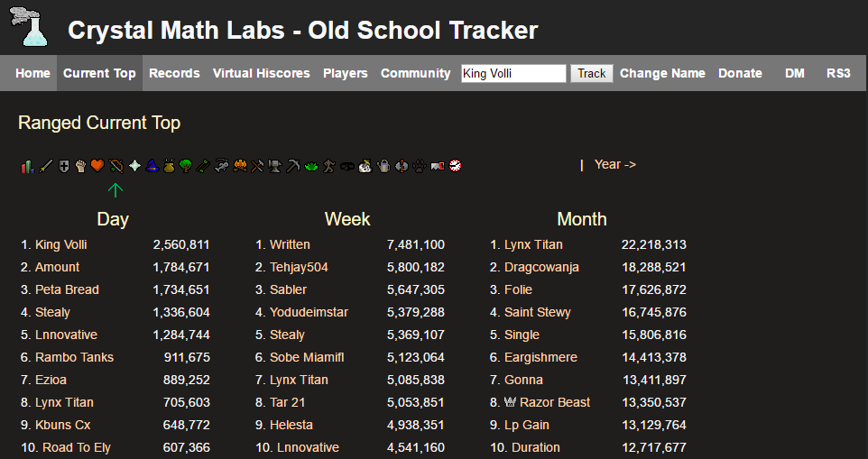
Task: Click the Crystal Math Labs flask logo
Action: (x=29, y=26)
